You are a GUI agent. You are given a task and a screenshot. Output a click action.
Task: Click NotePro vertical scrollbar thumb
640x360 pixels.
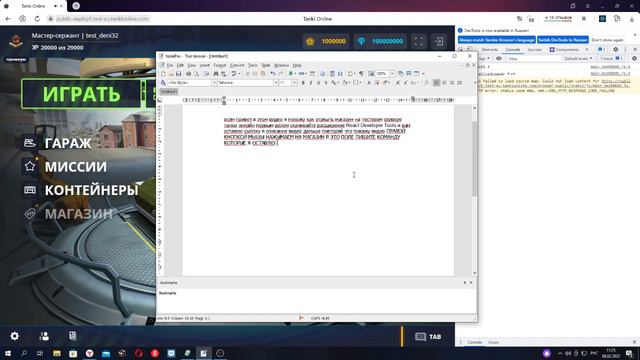pos(474,158)
